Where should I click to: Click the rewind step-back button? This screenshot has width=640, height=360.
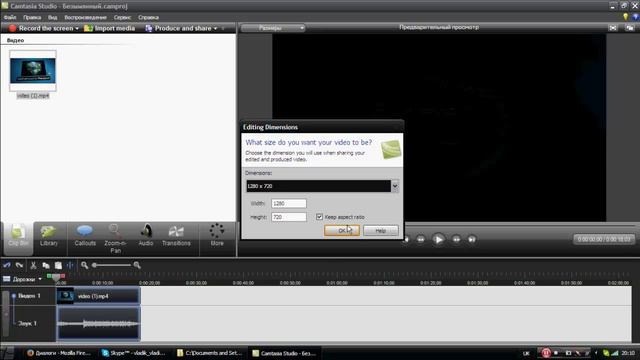tap(420, 240)
